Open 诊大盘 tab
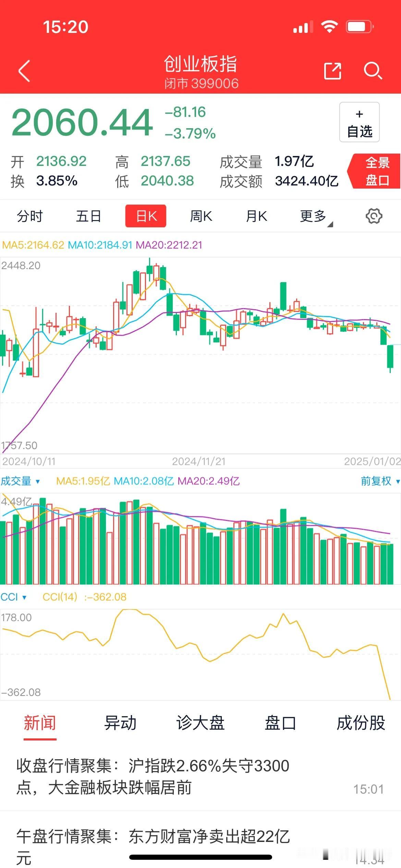The image size is (401, 868). (x=200, y=723)
